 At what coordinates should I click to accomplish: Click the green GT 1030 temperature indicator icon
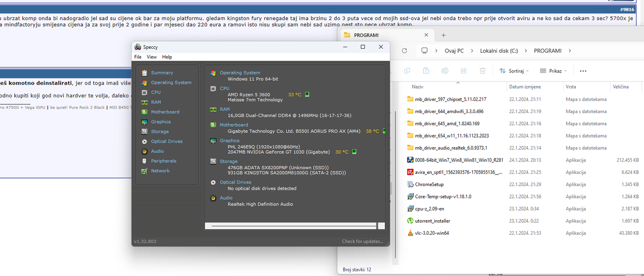(354, 152)
